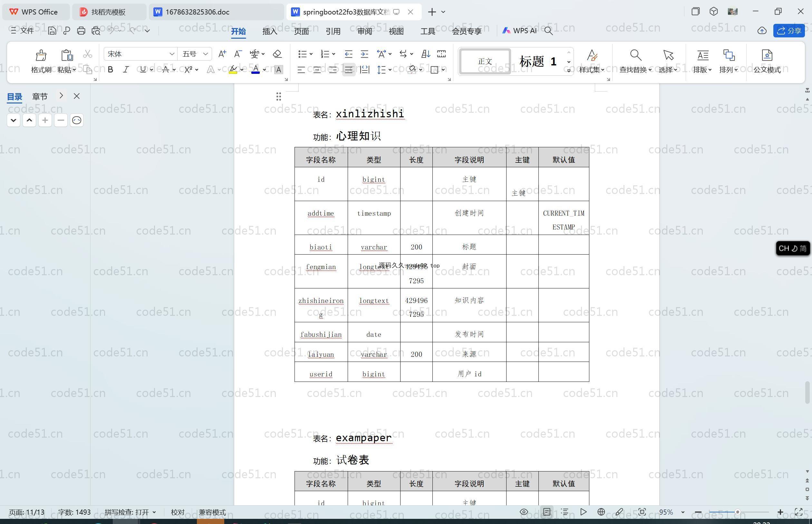Decrease indent icon
The height and width of the screenshot is (524, 812).
tap(348, 54)
